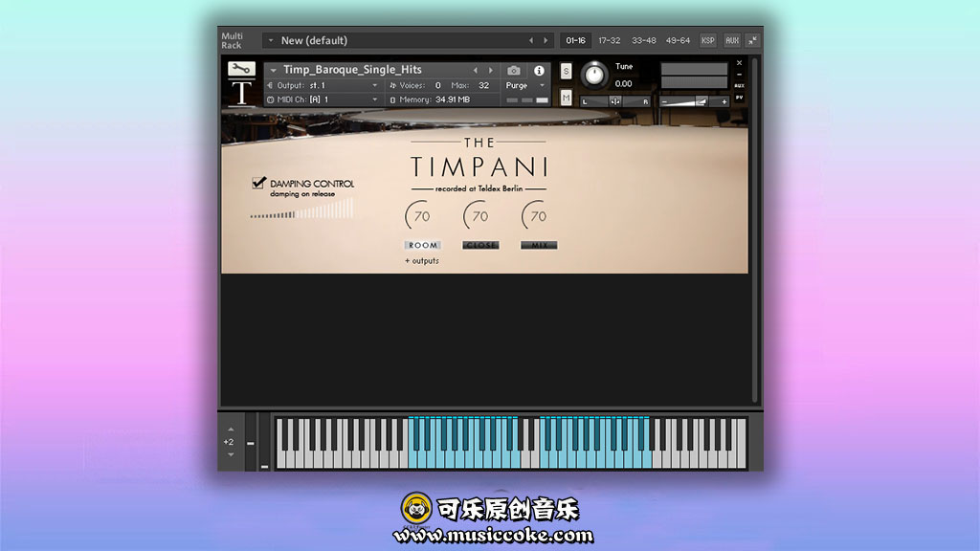The height and width of the screenshot is (551, 980).
Task: Shift keyboard octave down
Action: (231, 454)
